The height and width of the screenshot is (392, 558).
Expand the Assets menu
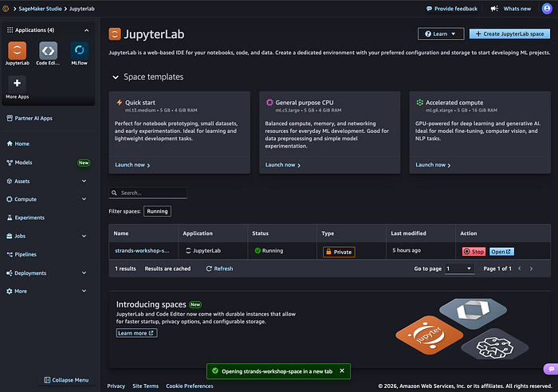click(84, 181)
